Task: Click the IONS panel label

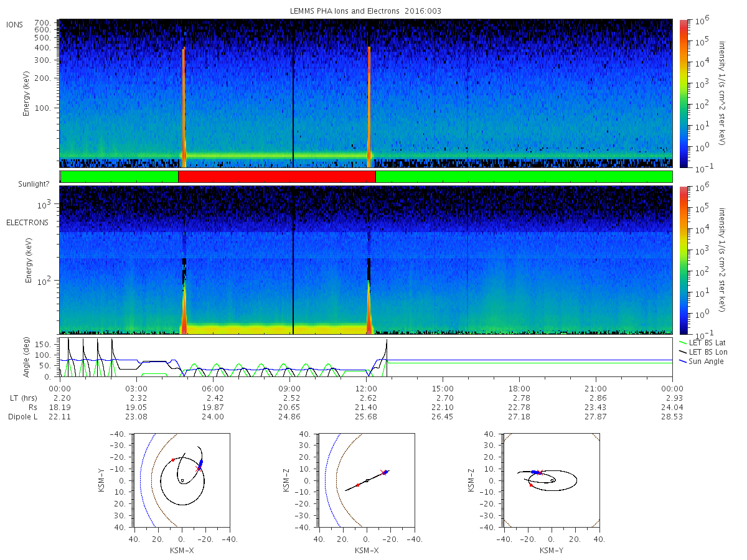Action: (x=15, y=25)
